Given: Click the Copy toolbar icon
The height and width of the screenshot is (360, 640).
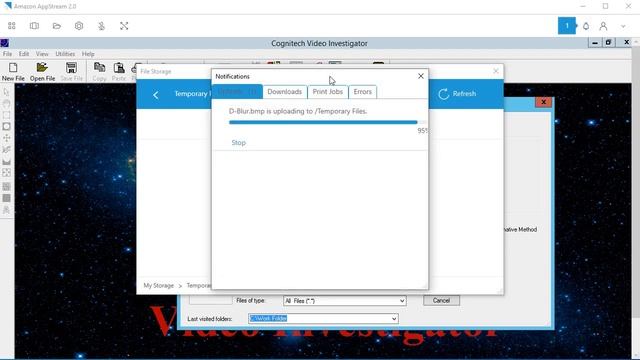Looking at the screenshot, I should [x=99, y=71].
